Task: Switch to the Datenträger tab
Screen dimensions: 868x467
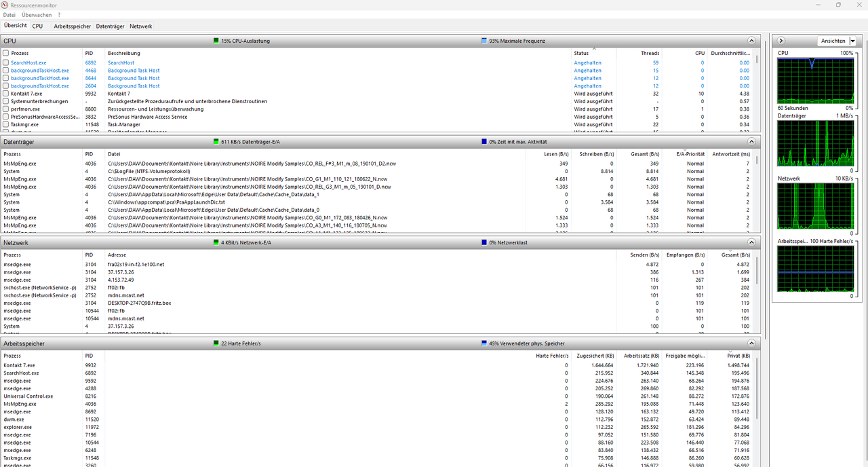Action: tap(111, 26)
